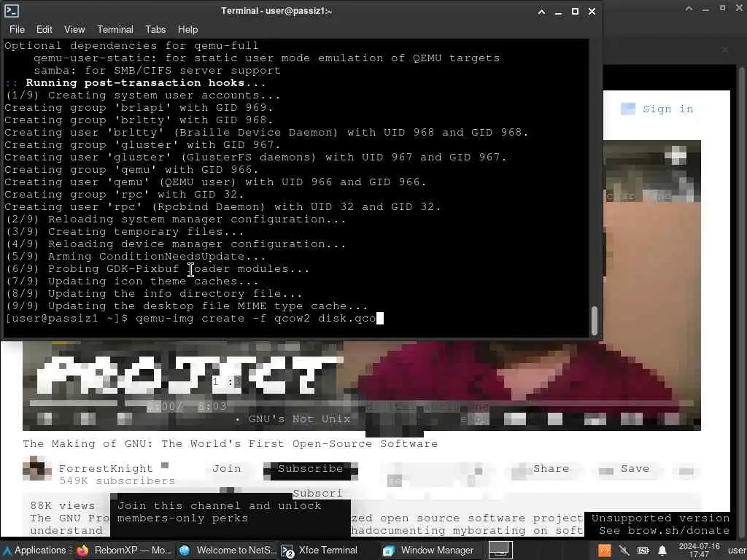
Task: Click the Save button
Action: click(x=635, y=469)
